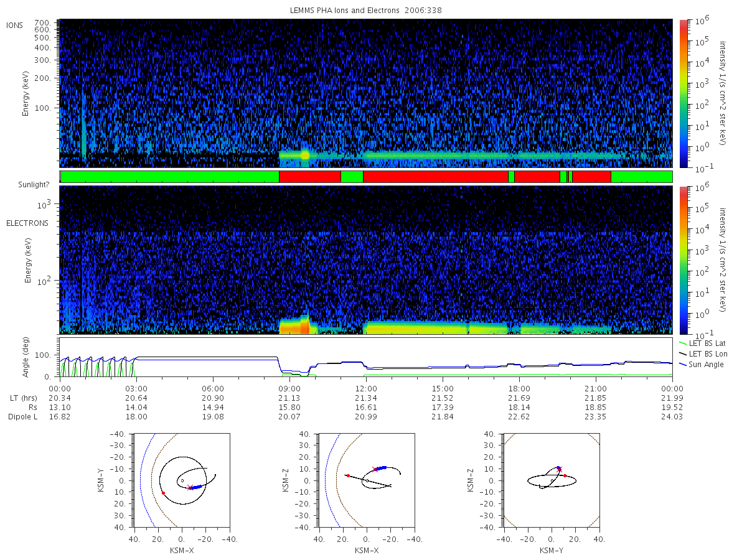
Task: Click the IONS panel label
Action: [x=15, y=25]
